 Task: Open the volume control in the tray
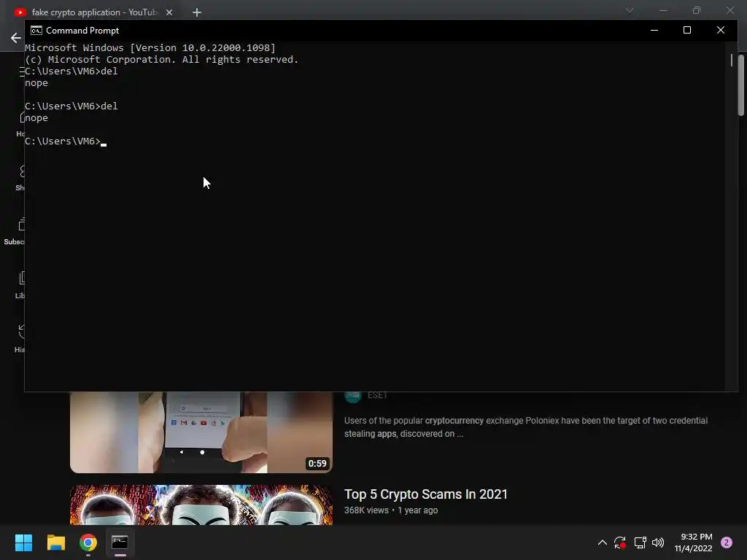tap(658, 542)
